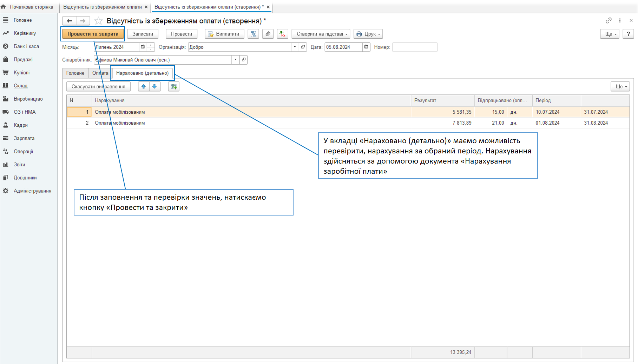Open ОЗ і НМА section

coord(25,112)
